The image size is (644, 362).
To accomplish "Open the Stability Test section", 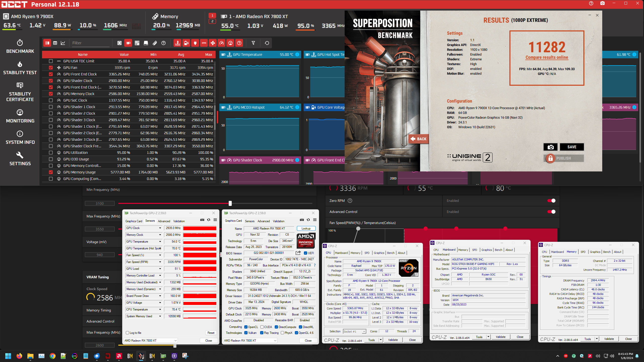I will pyautogui.click(x=20, y=68).
